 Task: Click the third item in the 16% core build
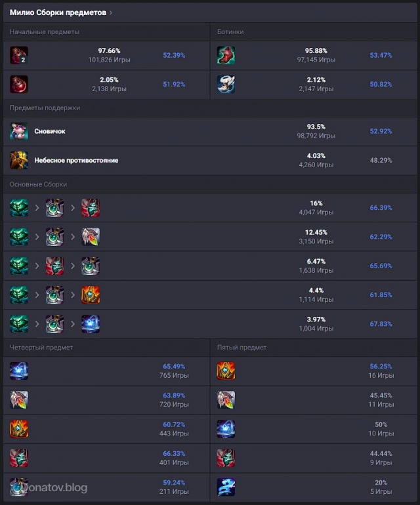[91, 208]
